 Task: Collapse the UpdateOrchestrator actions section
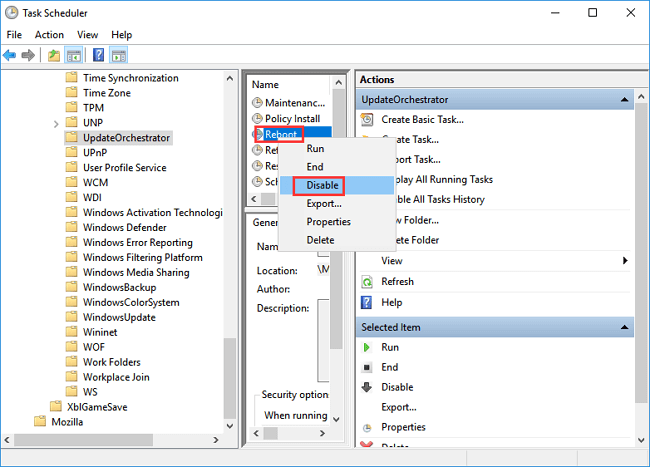click(x=624, y=100)
